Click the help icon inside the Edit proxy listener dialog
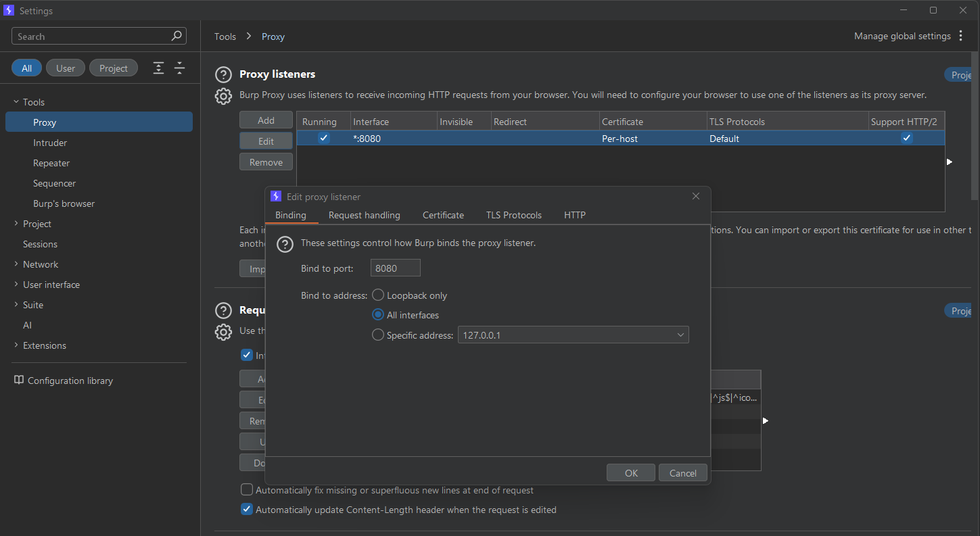Viewport: 980px width, 536px height. (284, 244)
